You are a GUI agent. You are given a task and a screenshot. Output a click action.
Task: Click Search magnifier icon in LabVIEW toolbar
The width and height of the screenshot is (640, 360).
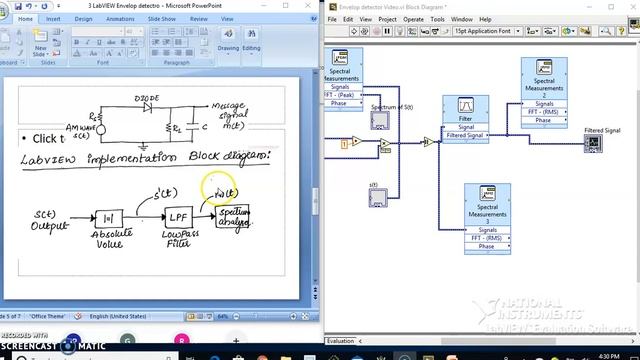606,31
